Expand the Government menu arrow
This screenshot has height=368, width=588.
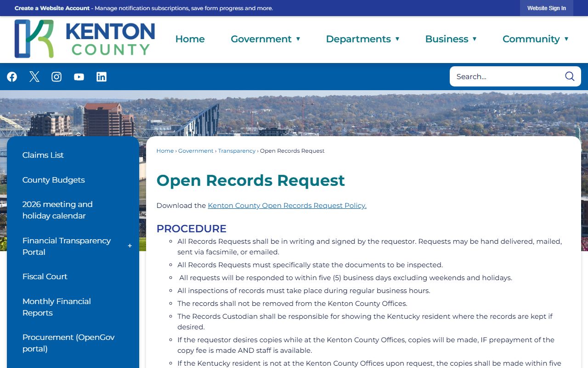click(x=298, y=39)
